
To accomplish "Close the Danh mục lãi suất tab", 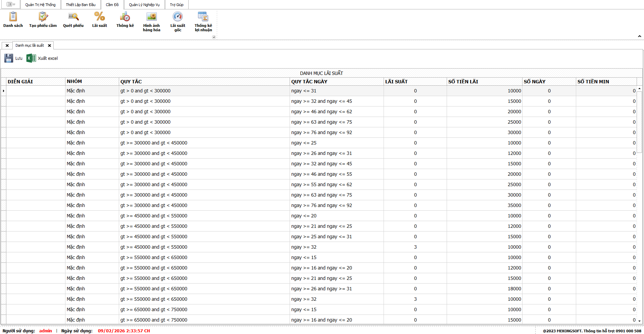I will 49,46.
